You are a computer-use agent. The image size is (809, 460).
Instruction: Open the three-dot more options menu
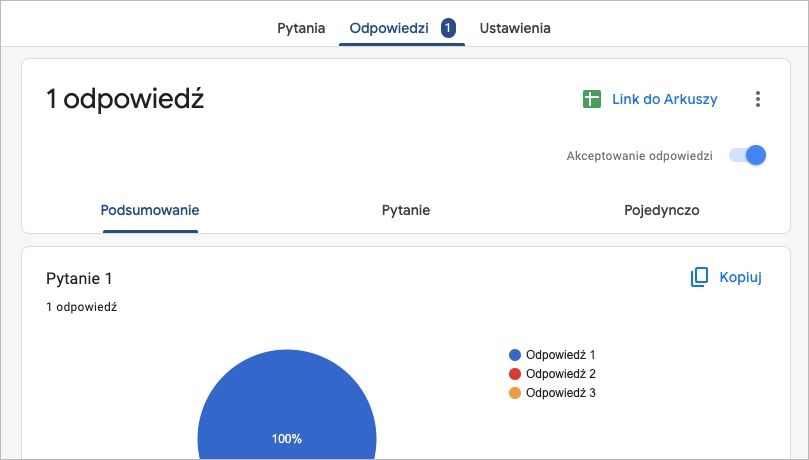[x=758, y=99]
